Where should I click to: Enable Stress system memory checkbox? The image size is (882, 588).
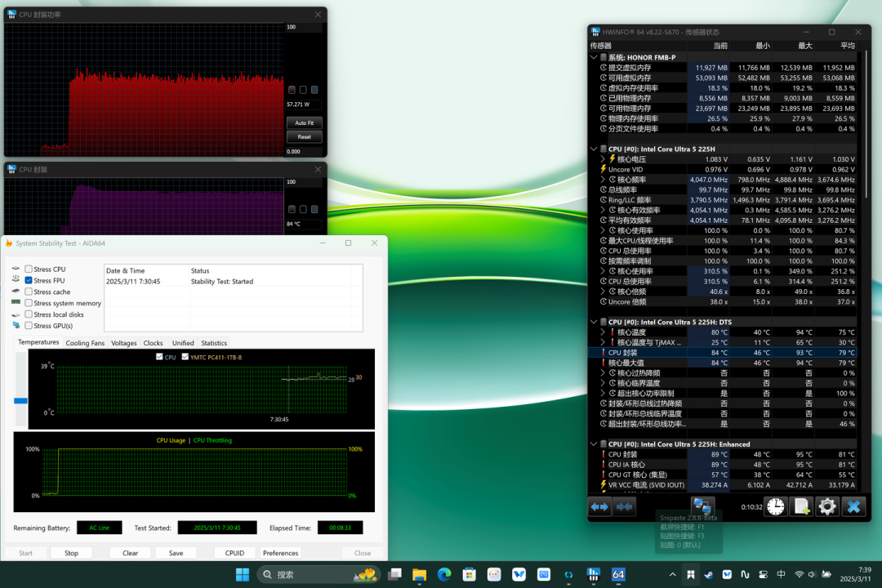[x=28, y=303]
